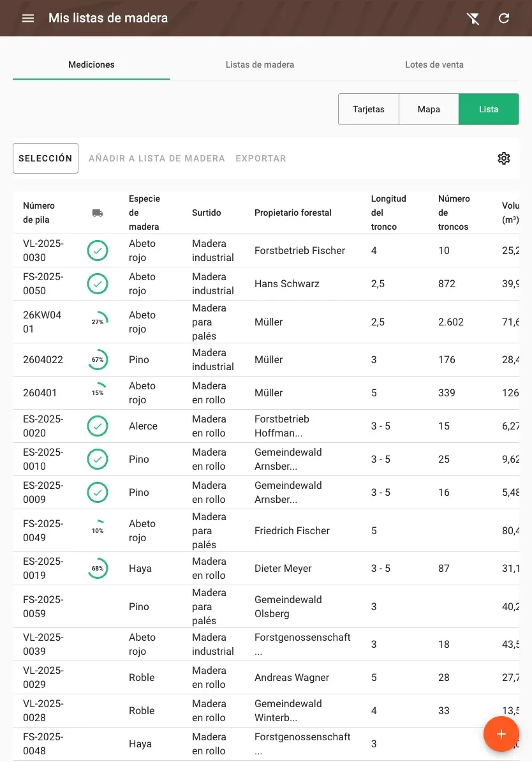Refresh the list with reload icon
The image size is (532, 762).
[504, 18]
